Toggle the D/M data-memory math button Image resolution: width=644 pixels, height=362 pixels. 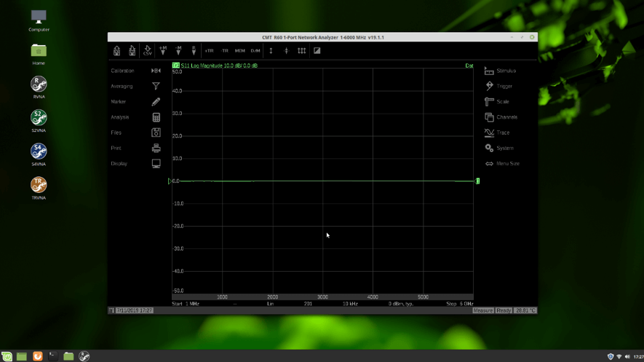tap(255, 51)
